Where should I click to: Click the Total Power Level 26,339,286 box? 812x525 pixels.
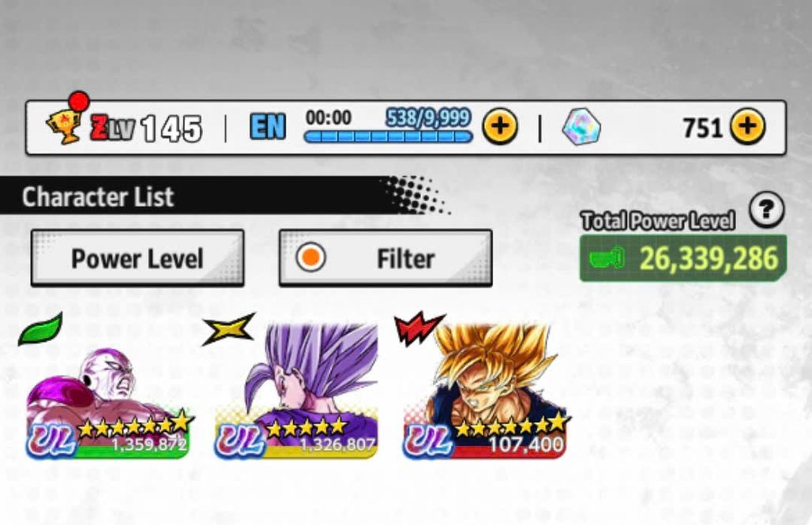click(x=683, y=258)
